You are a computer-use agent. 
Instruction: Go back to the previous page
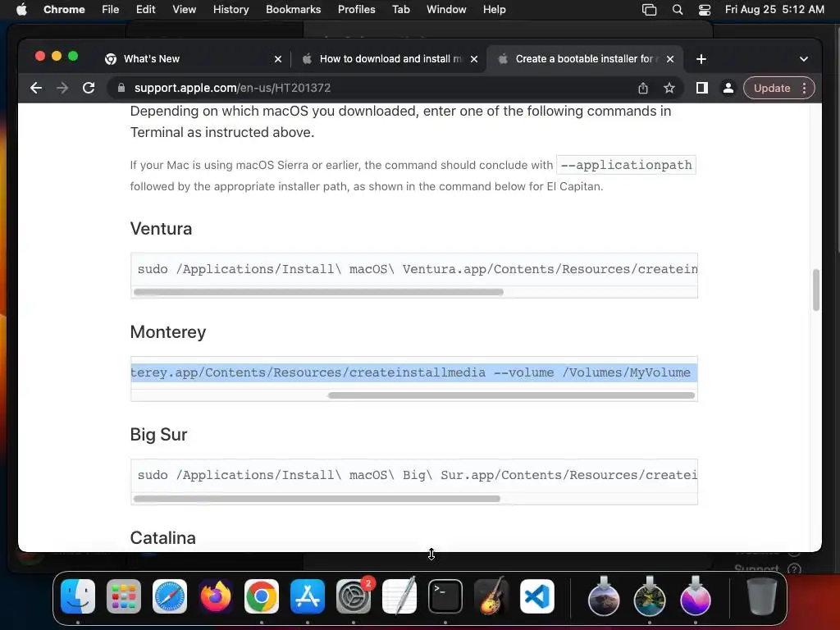36,88
